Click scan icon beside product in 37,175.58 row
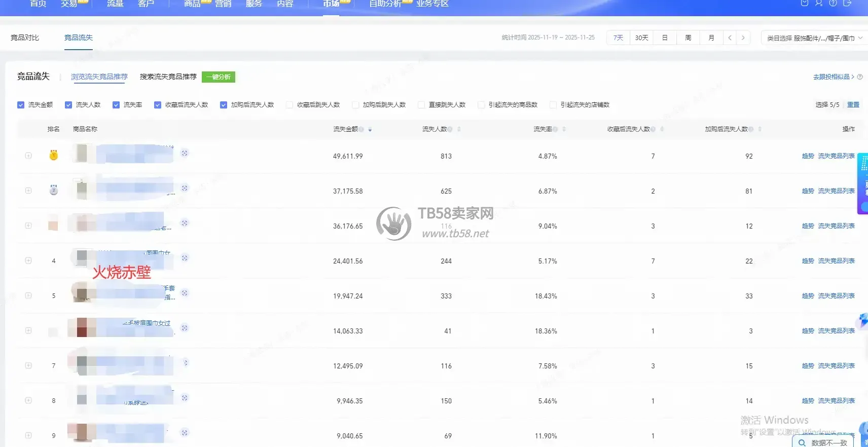This screenshot has width=868, height=447. coord(185,188)
